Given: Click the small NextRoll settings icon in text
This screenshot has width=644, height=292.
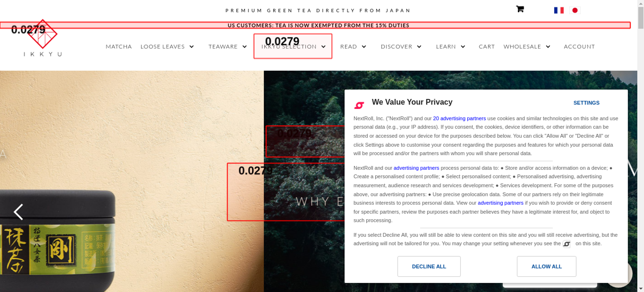Looking at the screenshot, I should click(566, 244).
